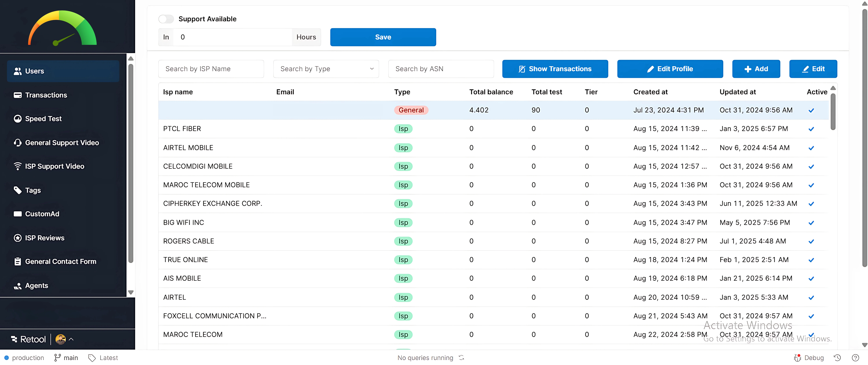Click the Created at column header

pyautogui.click(x=650, y=92)
